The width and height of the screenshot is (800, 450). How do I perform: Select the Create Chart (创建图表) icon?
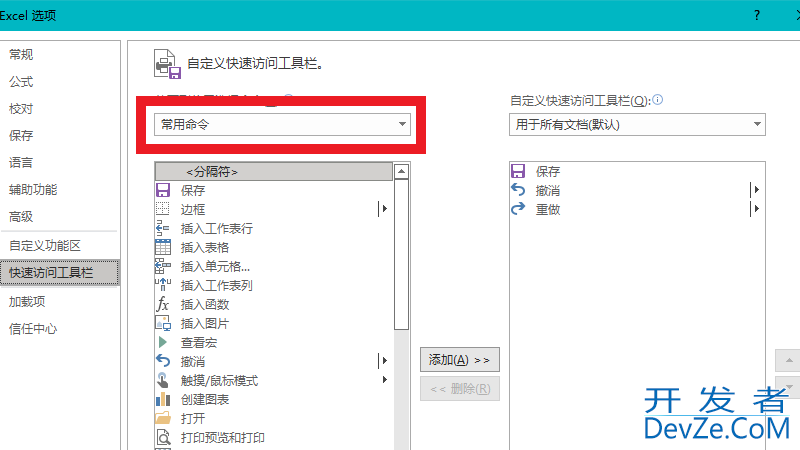163,399
